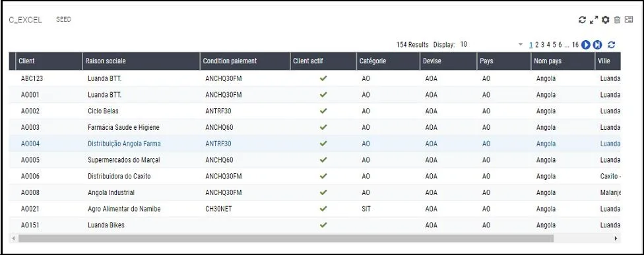Select the A0004 Distribuição Angola Farma row

pyautogui.click(x=315, y=144)
